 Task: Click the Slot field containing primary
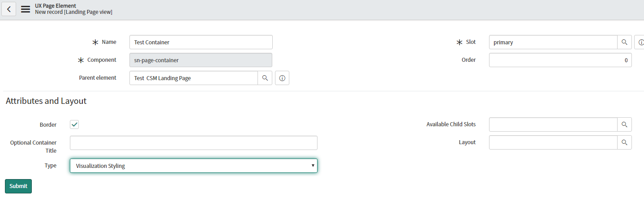pyautogui.click(x=553, y=42)
